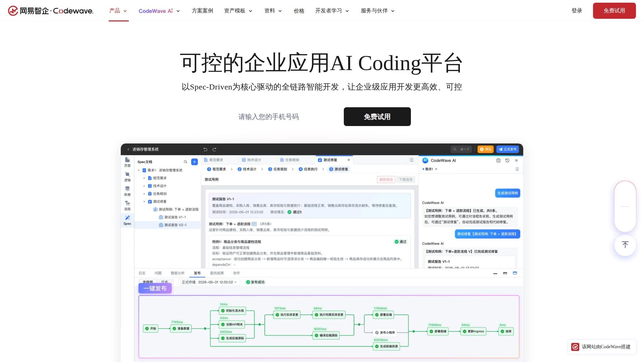Click the Spec文档 search icon
644x362 pixels.
tap(185, 162)
